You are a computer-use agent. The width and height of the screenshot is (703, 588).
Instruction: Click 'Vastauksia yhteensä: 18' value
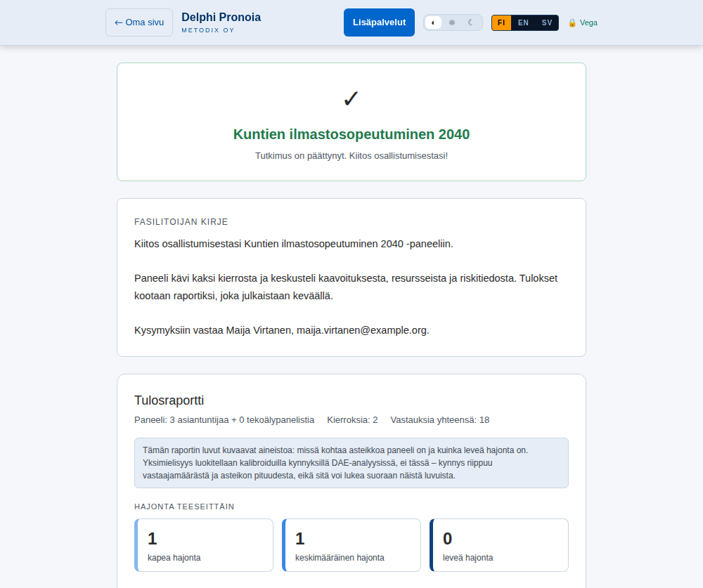pos(440,420)
